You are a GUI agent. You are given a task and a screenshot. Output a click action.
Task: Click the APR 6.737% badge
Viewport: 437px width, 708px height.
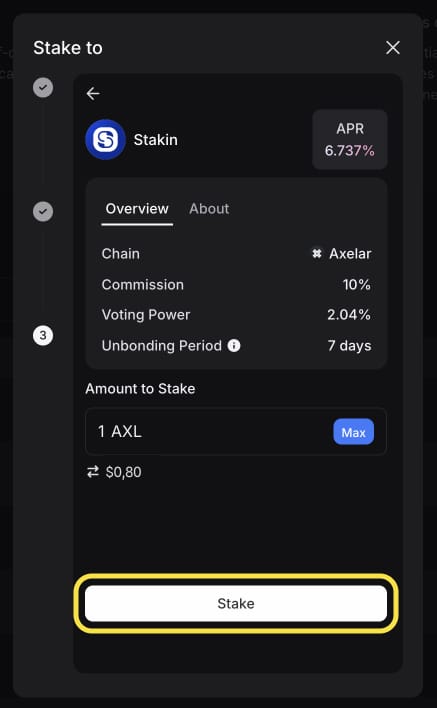point(350,140)
